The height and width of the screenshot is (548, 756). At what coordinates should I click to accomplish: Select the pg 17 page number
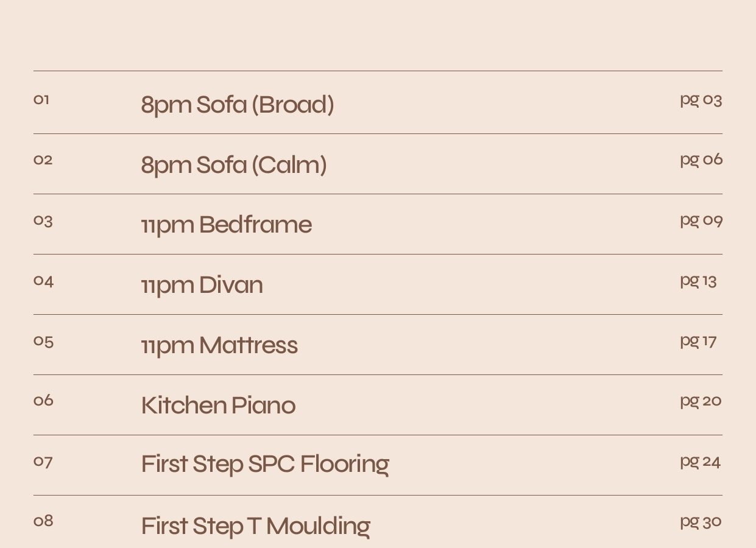coord(698,340)
